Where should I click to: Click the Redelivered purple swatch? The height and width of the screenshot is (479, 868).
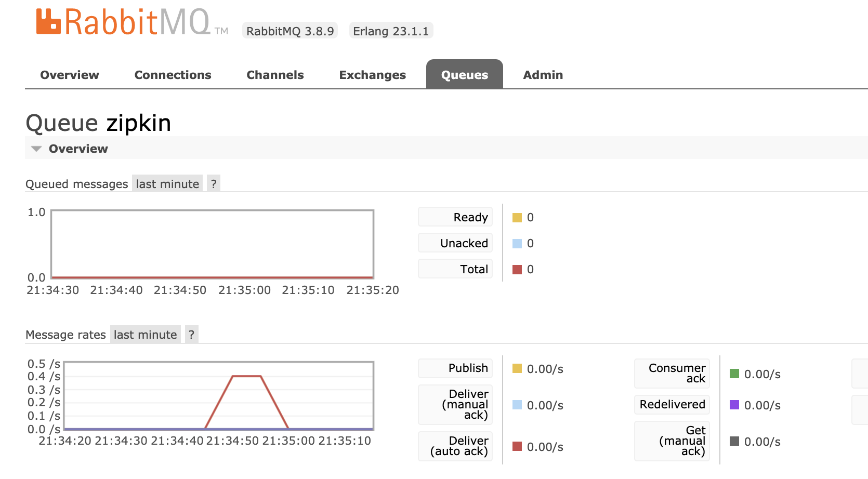click(x=734, y=405)
